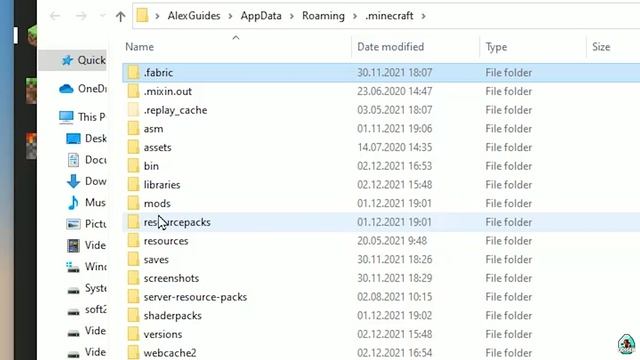This screenshot has height=360, width=640.
Task: Select the mods folder icon
Action: point(133,203)
